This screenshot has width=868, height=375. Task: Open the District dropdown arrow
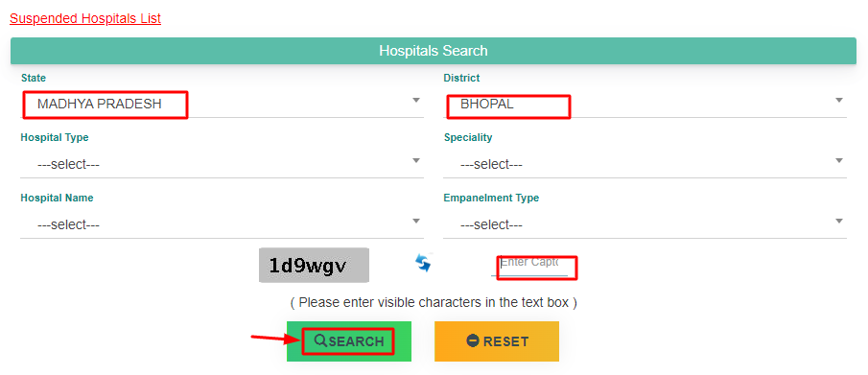tap(839, 101)
